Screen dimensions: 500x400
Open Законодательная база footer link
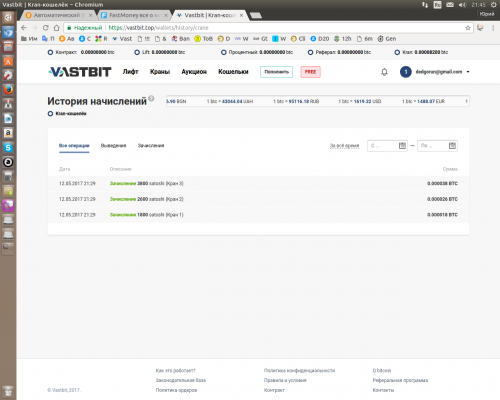click(x=181, y=380)
